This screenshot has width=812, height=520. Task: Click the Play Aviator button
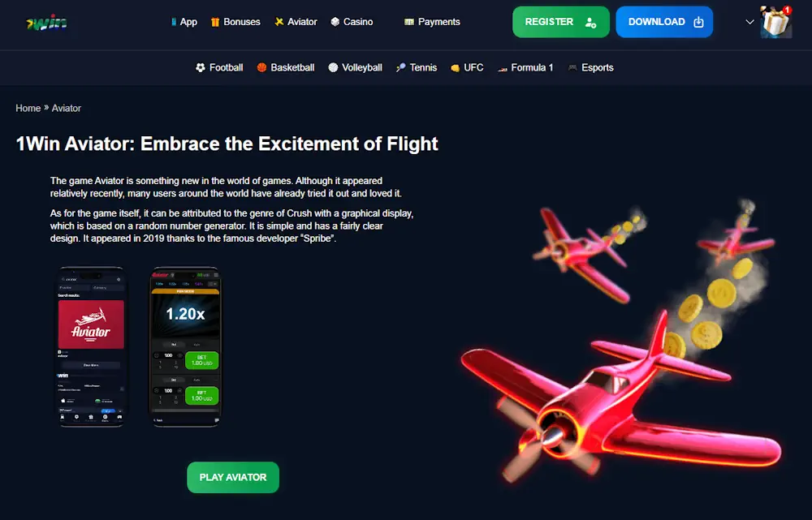tap(233, 477)
